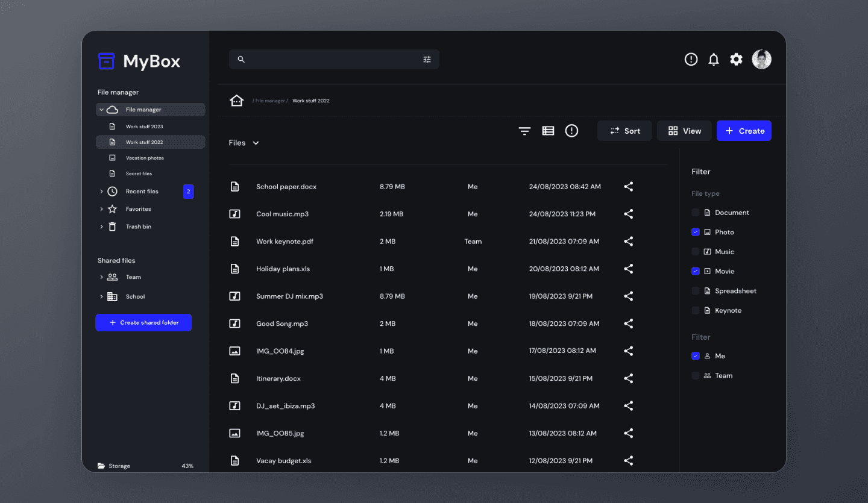Image resolution: width=868 pixels, height=503 pixels.
Task: Click document icon of School paper.docx
Action: 235,187
